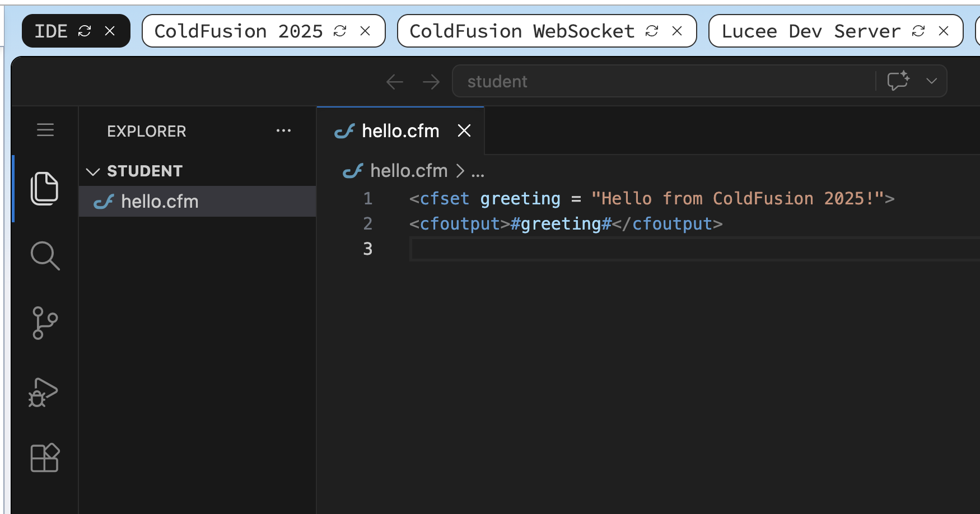980x514 pixels.
Task: Reload the IDE tab
Action: [85, 31]
